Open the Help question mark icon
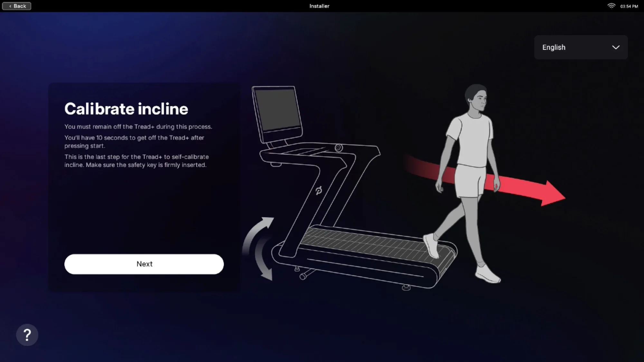This screenshot has width=644, height=362. coord(27,335)
